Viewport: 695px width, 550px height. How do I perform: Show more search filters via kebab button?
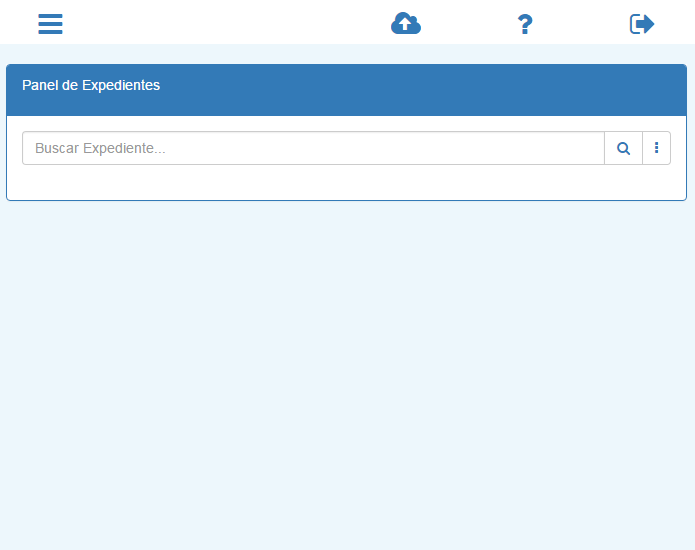tap(656, 148)
